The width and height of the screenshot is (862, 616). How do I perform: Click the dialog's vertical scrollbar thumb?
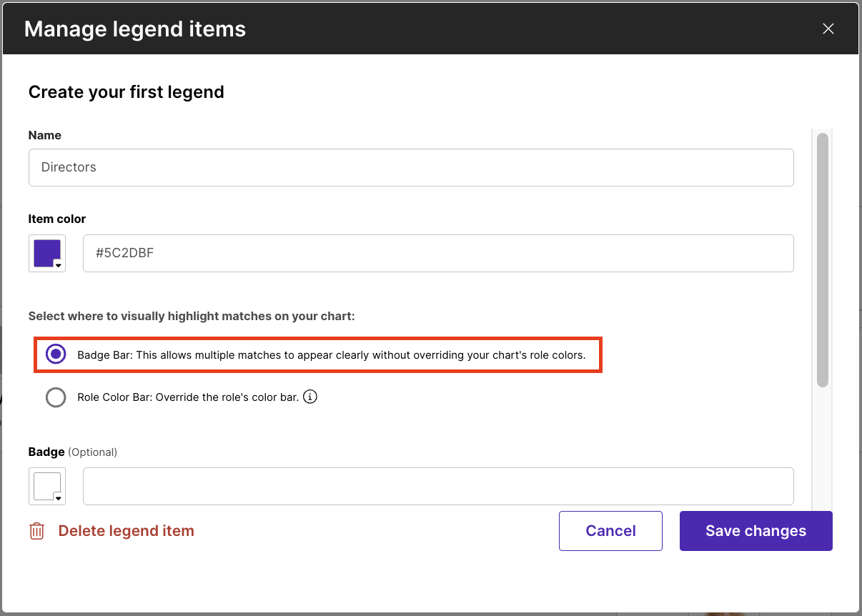pyautogui.click(x=823, y=259)
